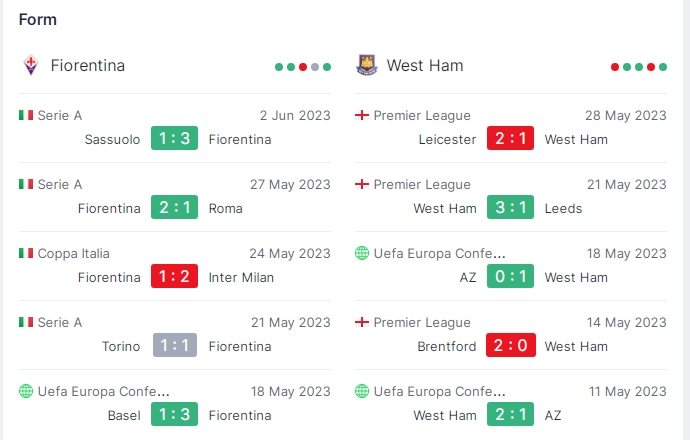690x440 pixels.
Task: Open the Leicester 2:1 West Ham score badge
Action: tap(510, 138)
